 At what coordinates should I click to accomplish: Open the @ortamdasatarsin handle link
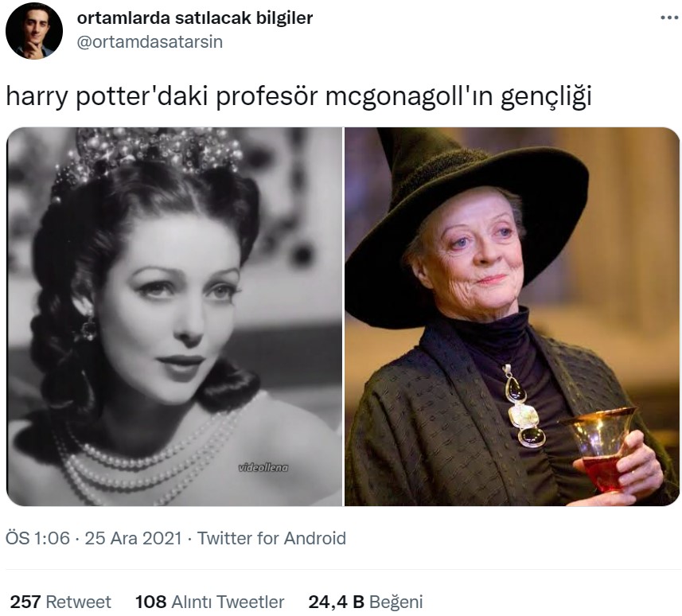pos(150,42)
